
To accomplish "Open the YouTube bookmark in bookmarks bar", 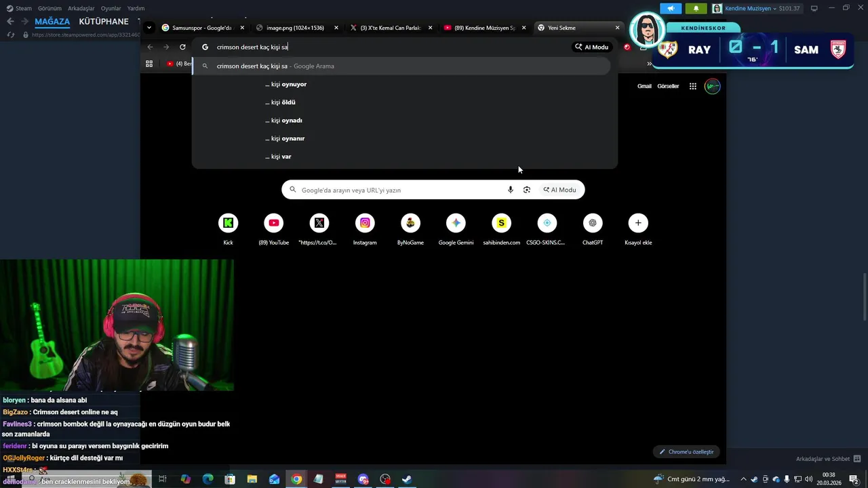I will (179, 64).
